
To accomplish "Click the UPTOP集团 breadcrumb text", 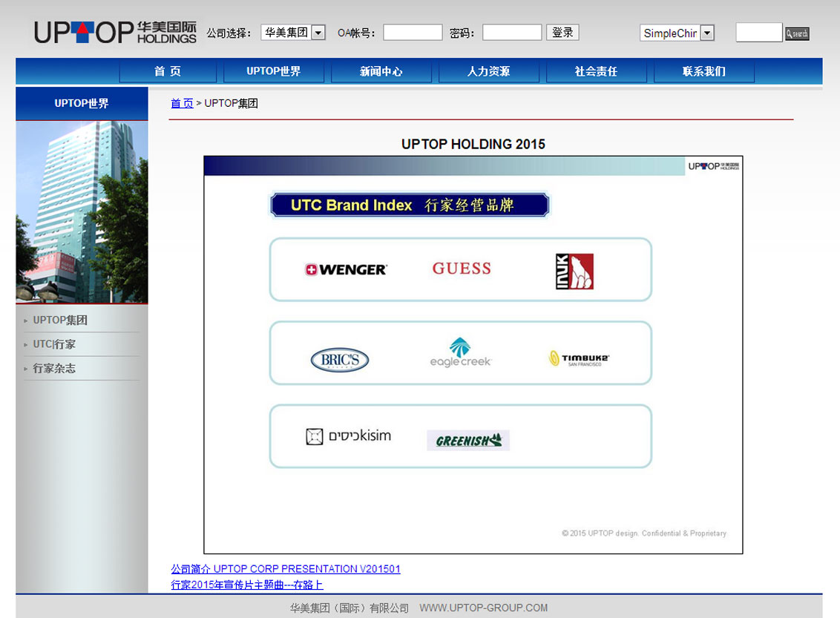I will pyautogui.click(x=231, y=103).
